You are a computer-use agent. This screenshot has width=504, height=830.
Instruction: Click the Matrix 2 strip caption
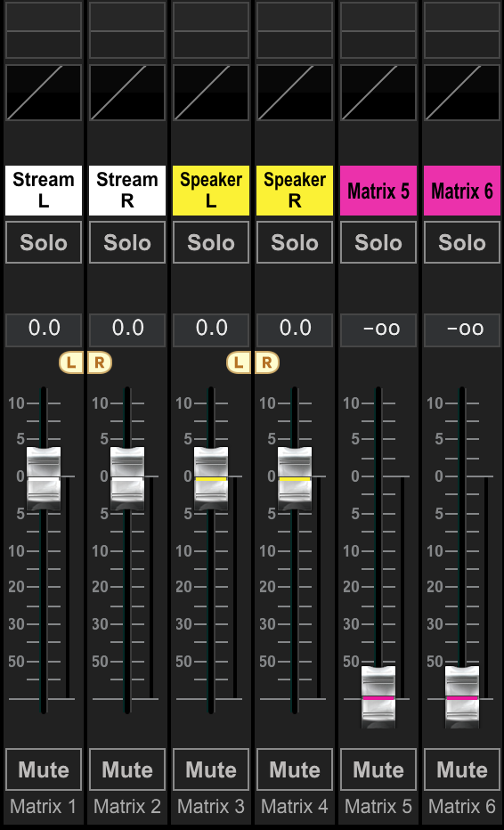coord(127,807)
